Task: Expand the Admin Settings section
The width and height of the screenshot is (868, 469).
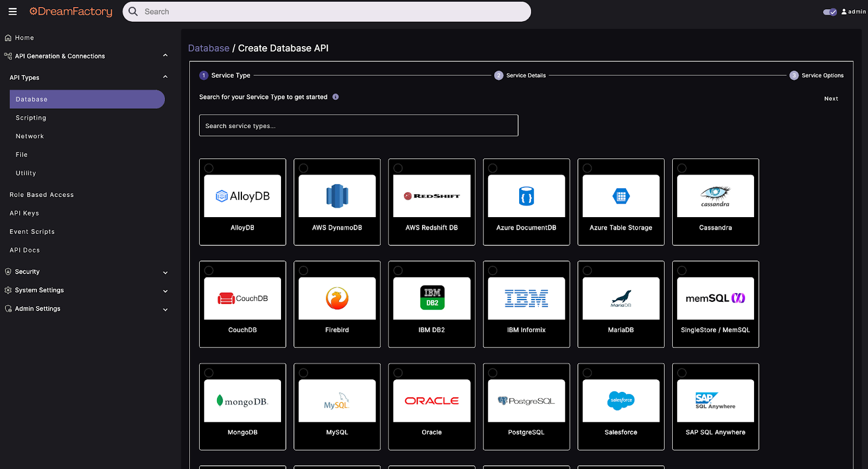Action: point(165,309)
